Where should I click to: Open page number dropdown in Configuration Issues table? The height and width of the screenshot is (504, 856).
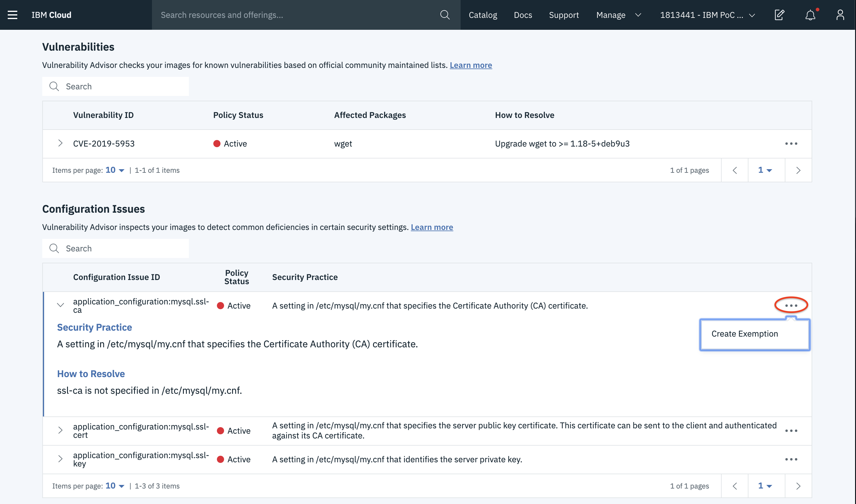click(765, 486)
